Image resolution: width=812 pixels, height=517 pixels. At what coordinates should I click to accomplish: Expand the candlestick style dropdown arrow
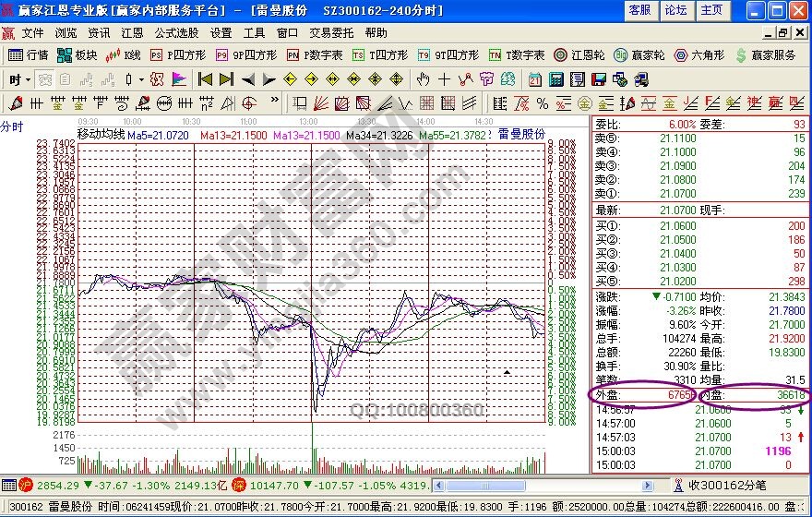tap(141, 79)
